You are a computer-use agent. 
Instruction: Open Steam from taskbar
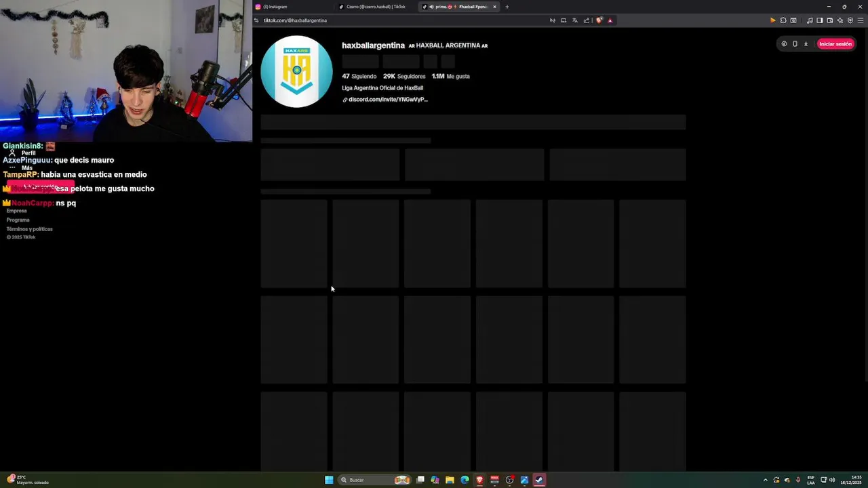(539, 480)
